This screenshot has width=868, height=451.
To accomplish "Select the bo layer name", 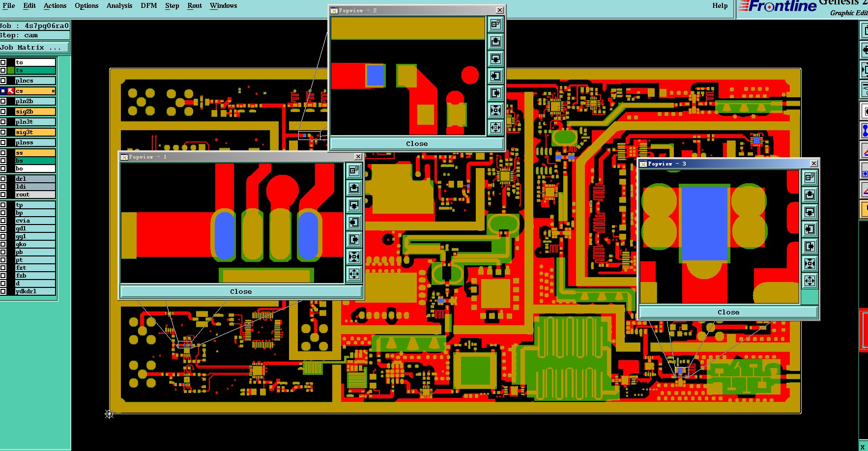I will [x=35, y=169].
